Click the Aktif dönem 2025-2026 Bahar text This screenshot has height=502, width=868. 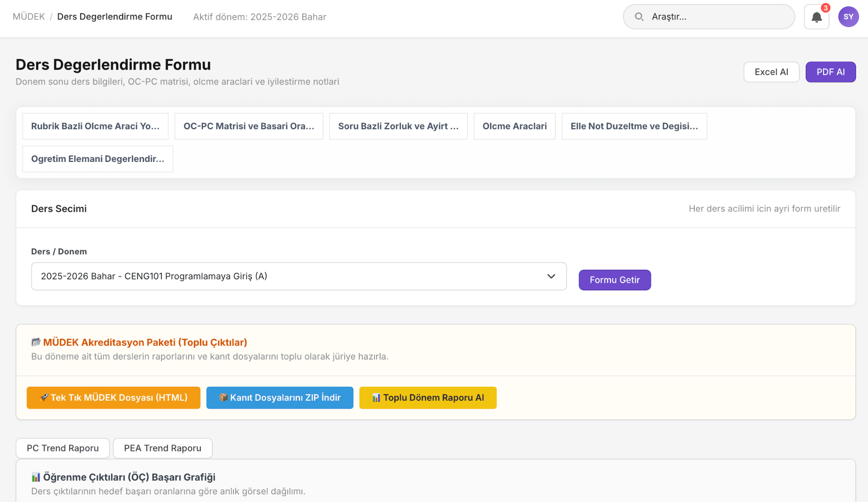[x=260, y=17]
